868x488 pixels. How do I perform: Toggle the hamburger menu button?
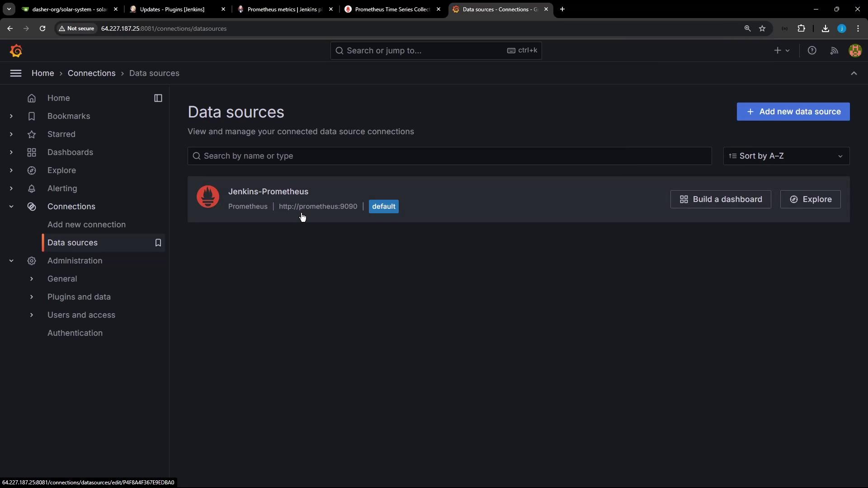pos(16,73)
